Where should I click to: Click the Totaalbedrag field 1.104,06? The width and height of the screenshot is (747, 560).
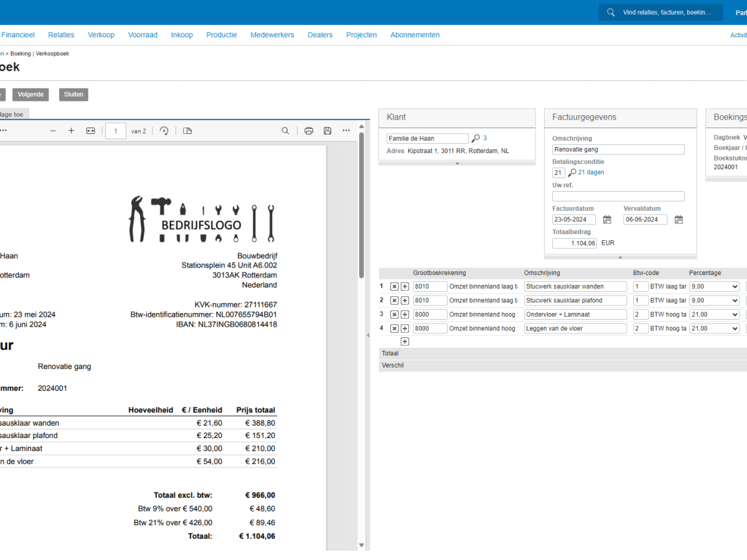coord(575,243)
